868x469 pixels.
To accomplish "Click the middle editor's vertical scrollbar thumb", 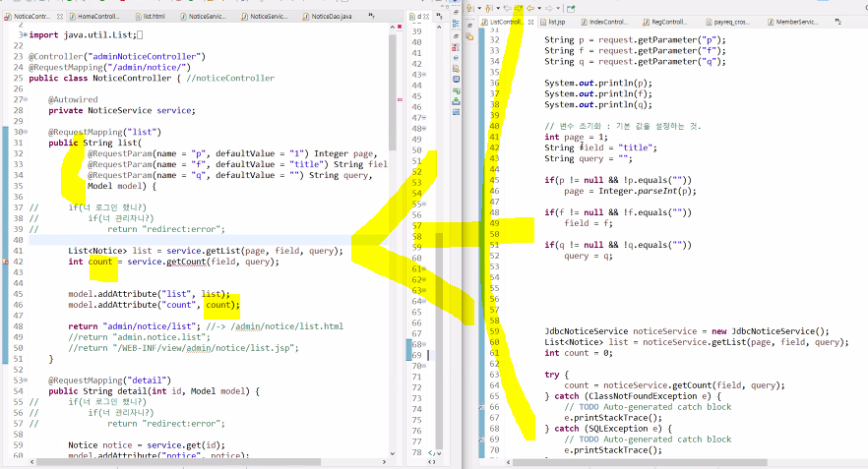I will coord(439,340).
